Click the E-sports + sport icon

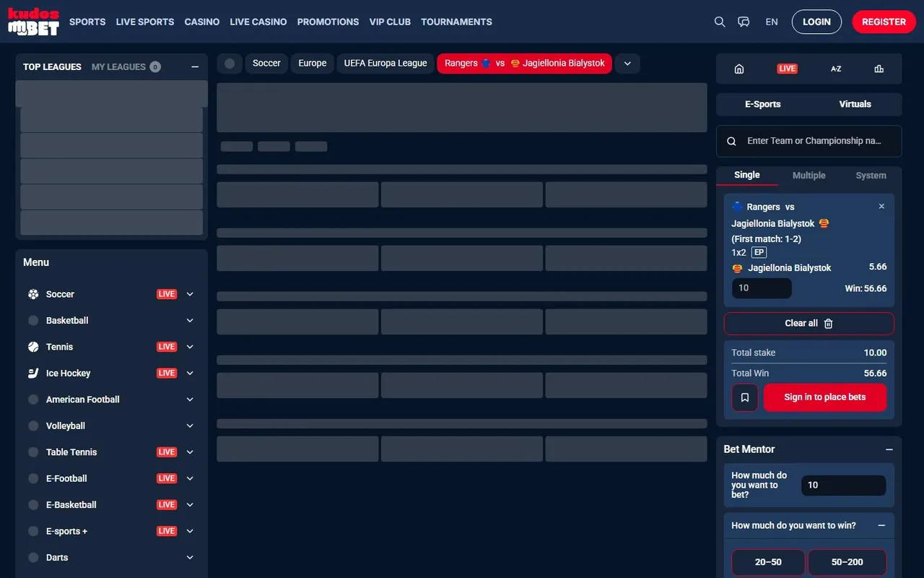tap(33, 531)
